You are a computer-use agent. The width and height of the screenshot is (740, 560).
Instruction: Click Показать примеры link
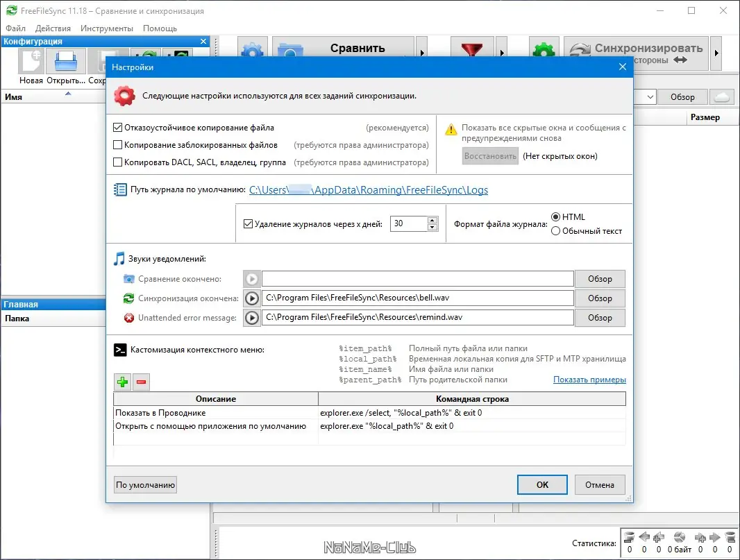click(x=589, y=380)
